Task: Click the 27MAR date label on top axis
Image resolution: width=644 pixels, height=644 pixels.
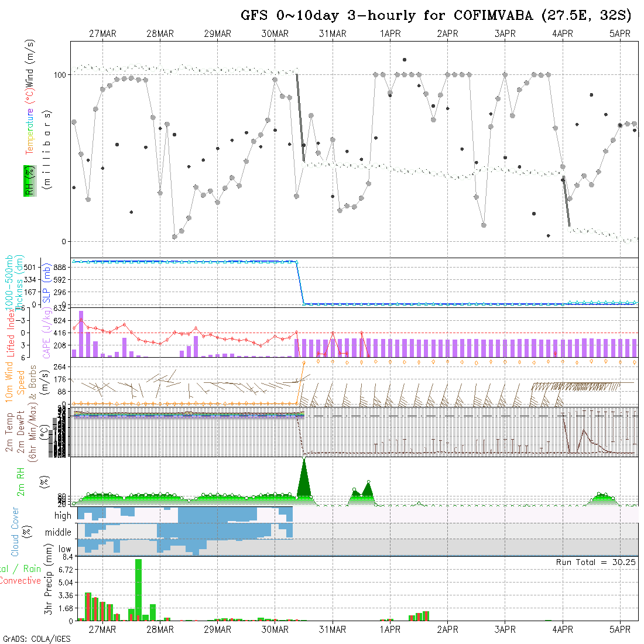Action: click(x=102, y=34)
